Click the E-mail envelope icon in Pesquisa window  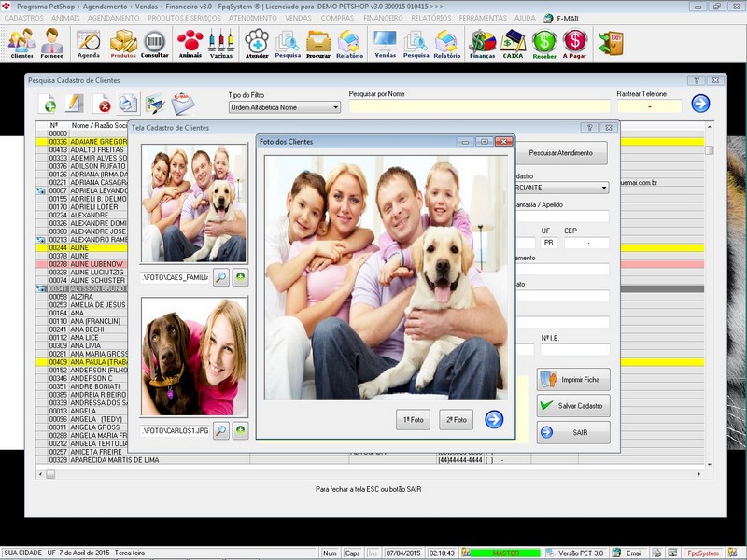point(183,104)
